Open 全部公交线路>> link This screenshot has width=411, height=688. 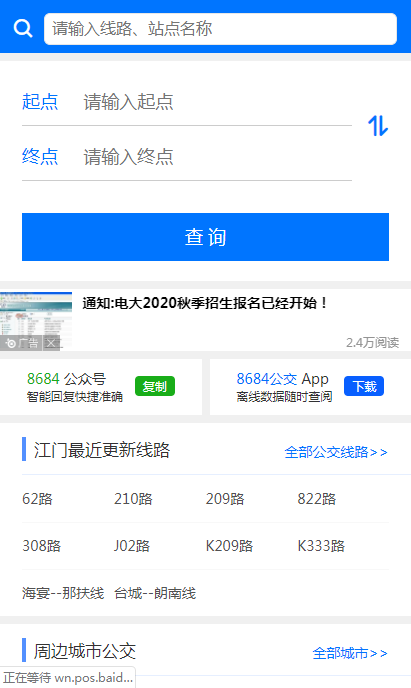[336, 452]
